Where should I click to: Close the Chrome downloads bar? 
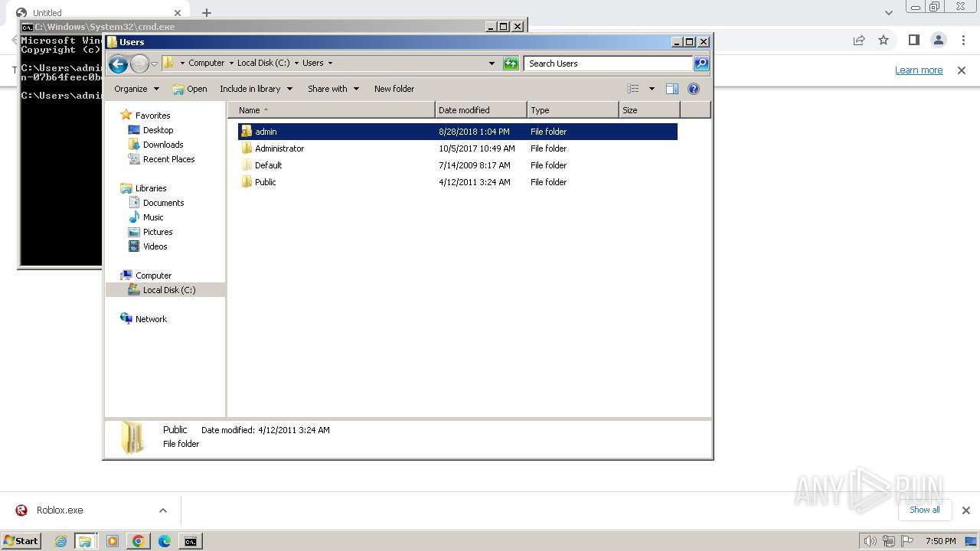pos(965,510)
